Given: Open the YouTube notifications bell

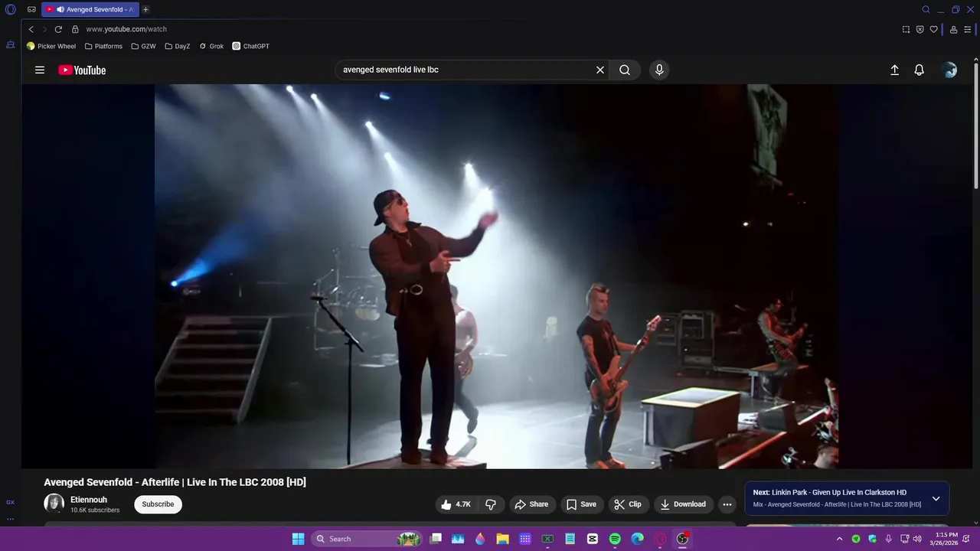Looking at the screenshot, I should tap(920, 70).
